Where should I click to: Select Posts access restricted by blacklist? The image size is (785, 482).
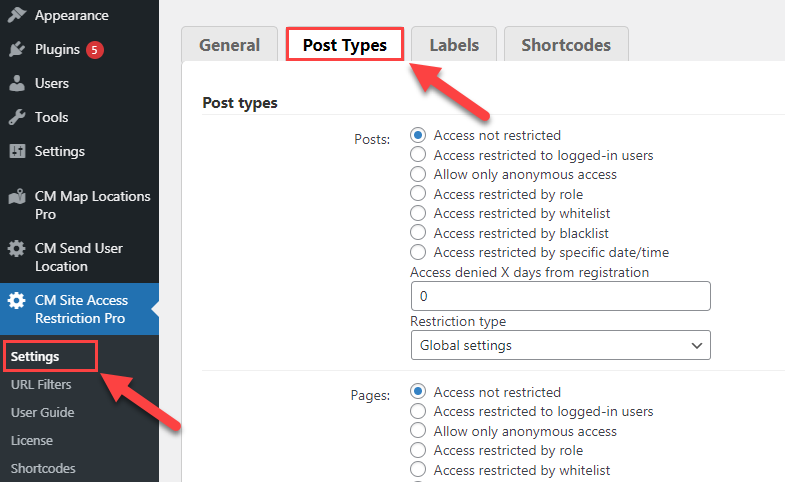pyautogui.click(x=418, y=233)
